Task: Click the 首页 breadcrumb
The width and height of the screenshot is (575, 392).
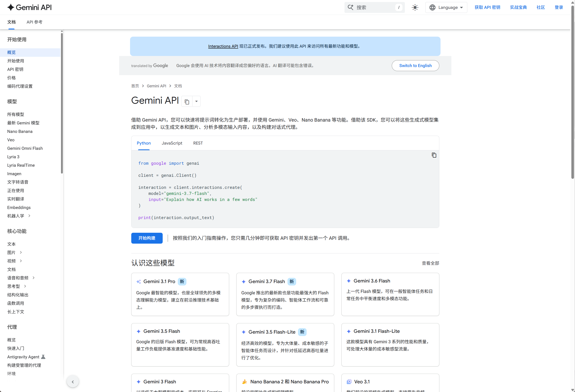Action: 135,86
